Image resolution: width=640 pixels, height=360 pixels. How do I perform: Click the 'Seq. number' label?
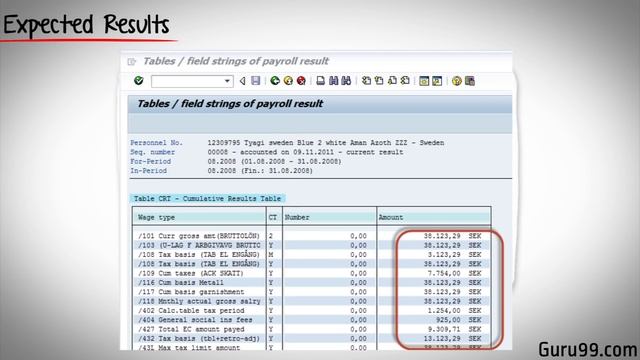(x=153, y=152)
